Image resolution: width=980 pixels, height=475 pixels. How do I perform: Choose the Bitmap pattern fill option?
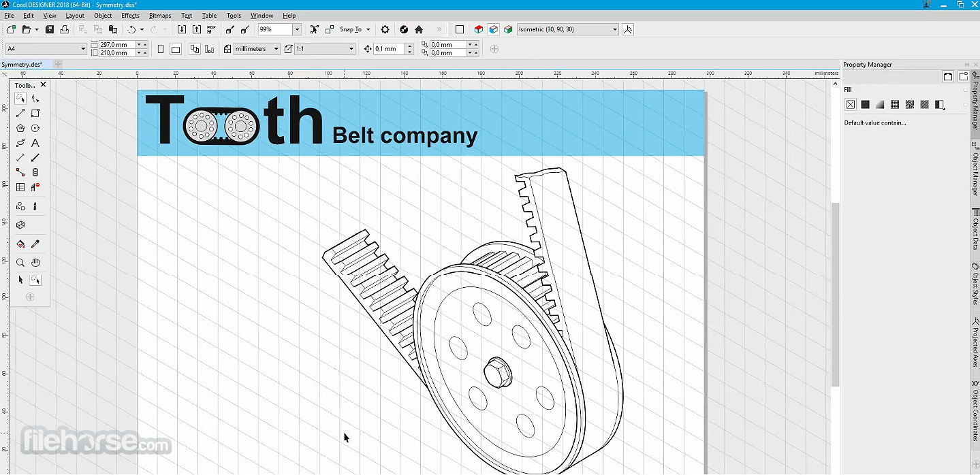[910, 104]
